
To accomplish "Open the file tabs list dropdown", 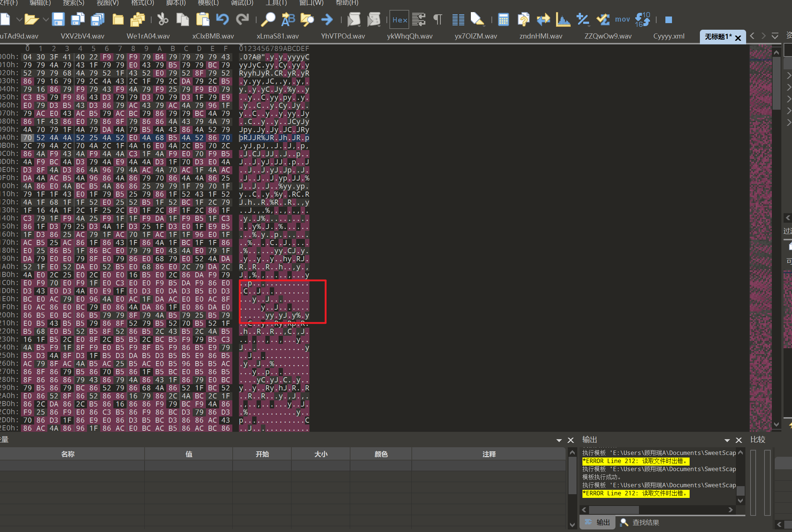I will pyautogui.click(x=775, y=36).
